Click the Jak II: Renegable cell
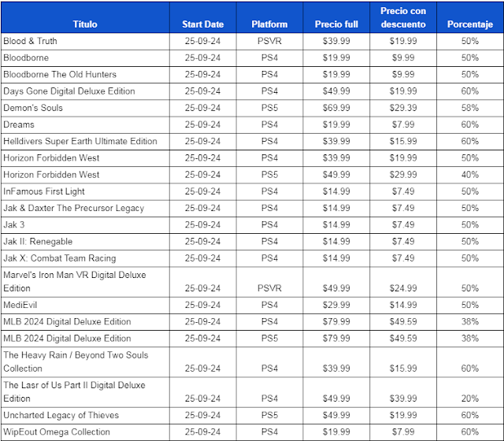 (x=85, y=242)
